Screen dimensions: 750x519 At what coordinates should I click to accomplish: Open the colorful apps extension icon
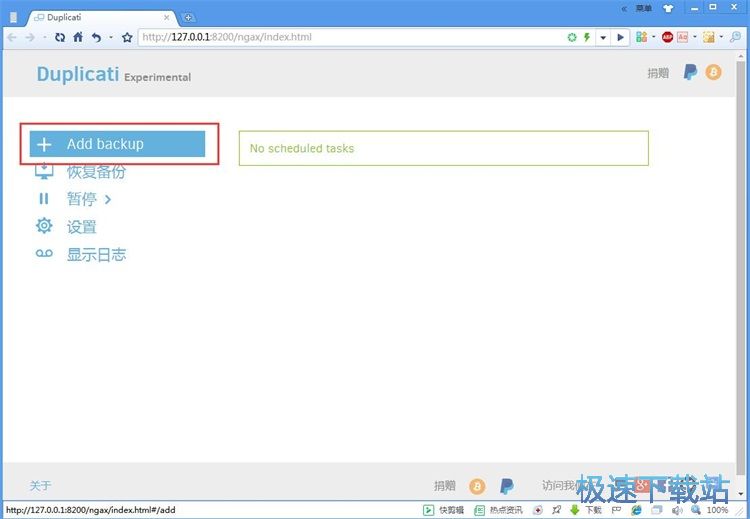pos(641,37)
